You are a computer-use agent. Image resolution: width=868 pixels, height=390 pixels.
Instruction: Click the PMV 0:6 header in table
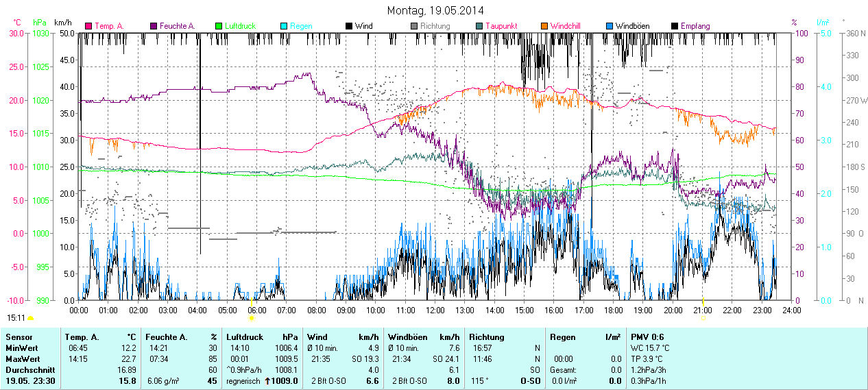tap(647, 337)
